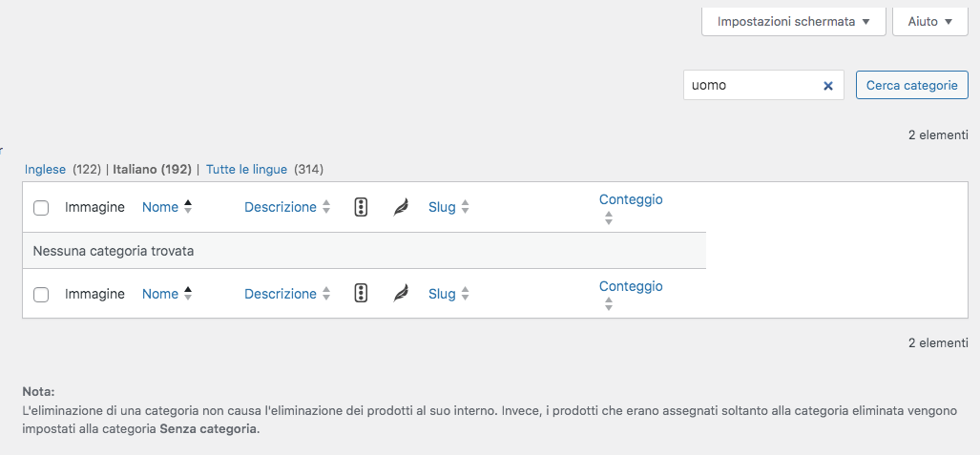The width and height of the screenshot is (980, 455).
Task: Click the Cerca categorie button
Action: (x=912, y=85)
